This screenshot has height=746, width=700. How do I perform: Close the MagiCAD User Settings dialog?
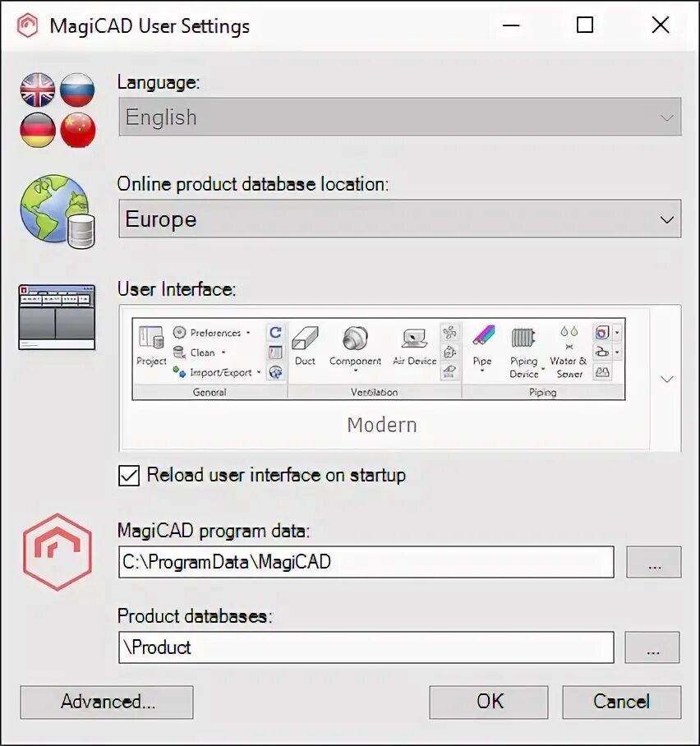pos(660,25)
